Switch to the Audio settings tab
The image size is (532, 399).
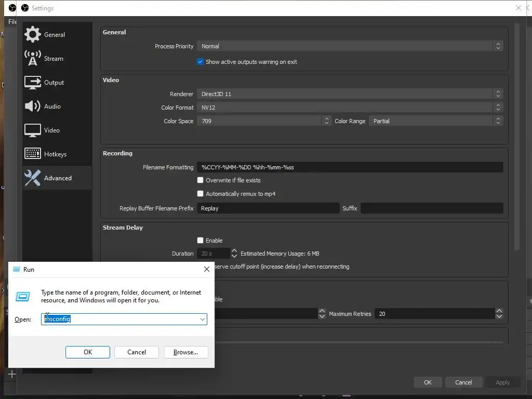click(x=57, y=106)
